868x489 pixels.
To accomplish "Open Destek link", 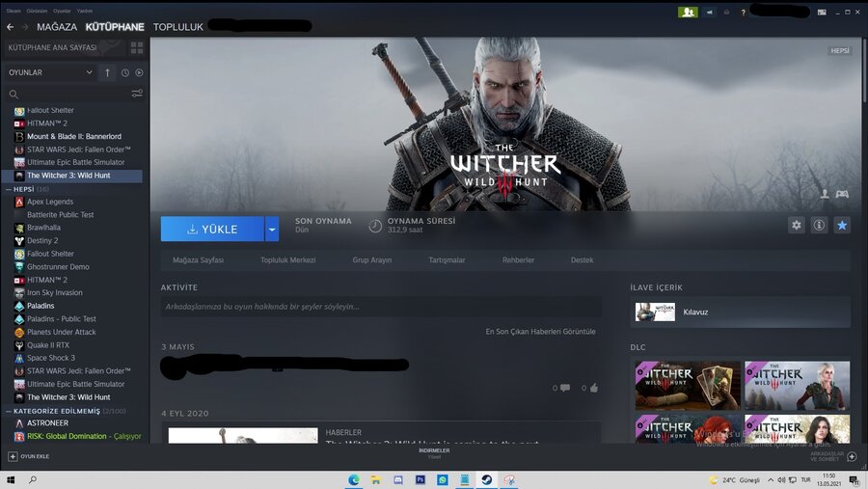I will tap(582, 259).
